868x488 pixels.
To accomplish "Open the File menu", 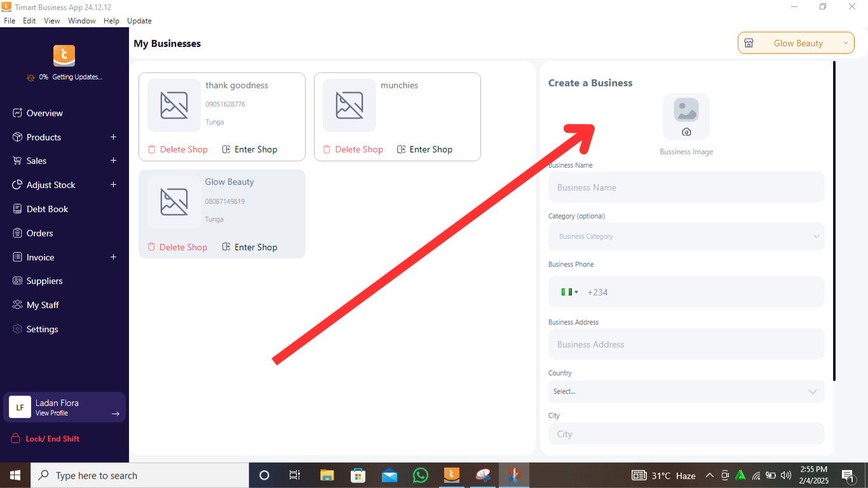I will click(10, 21).
